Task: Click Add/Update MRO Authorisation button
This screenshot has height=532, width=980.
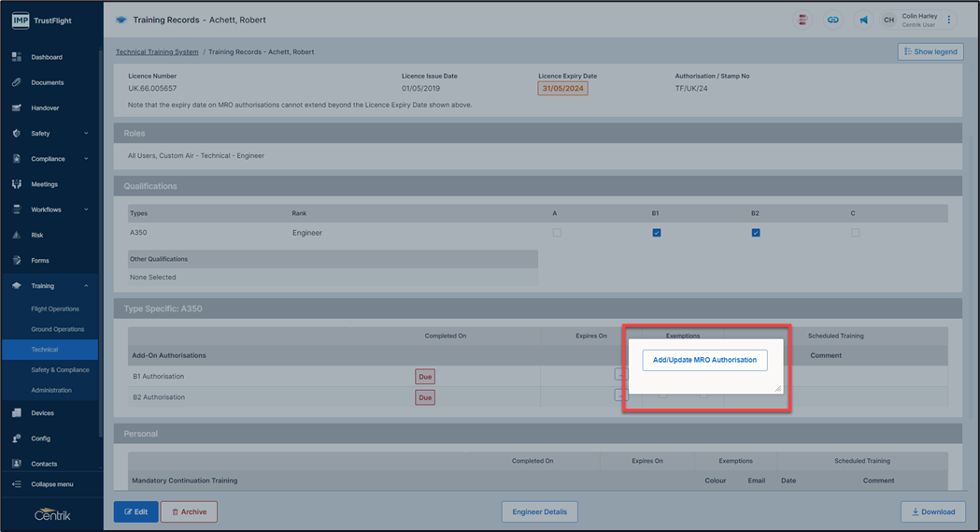Action: tap(704, 360)
